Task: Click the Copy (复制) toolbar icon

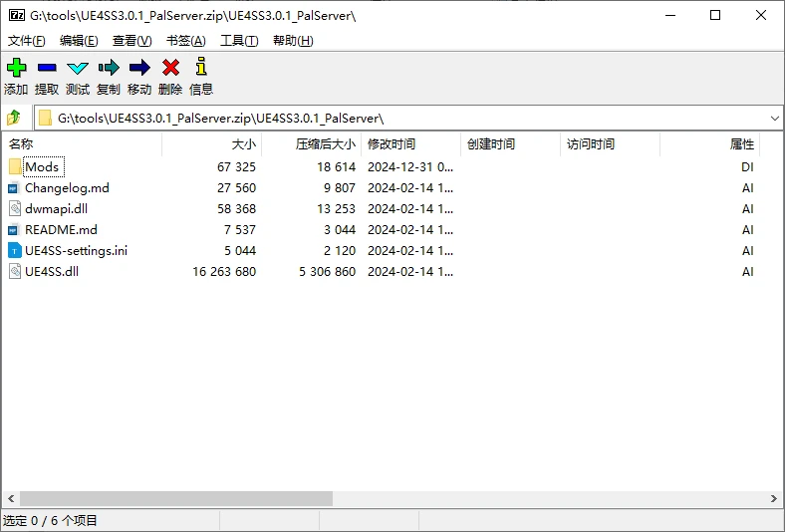Action: [x=109, y=68]
